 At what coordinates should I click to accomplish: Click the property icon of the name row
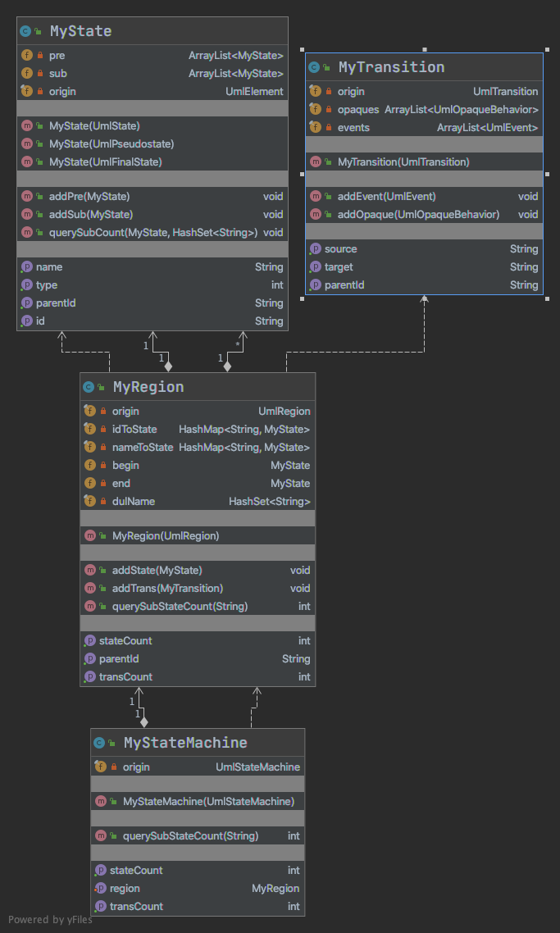pos(27,267)
